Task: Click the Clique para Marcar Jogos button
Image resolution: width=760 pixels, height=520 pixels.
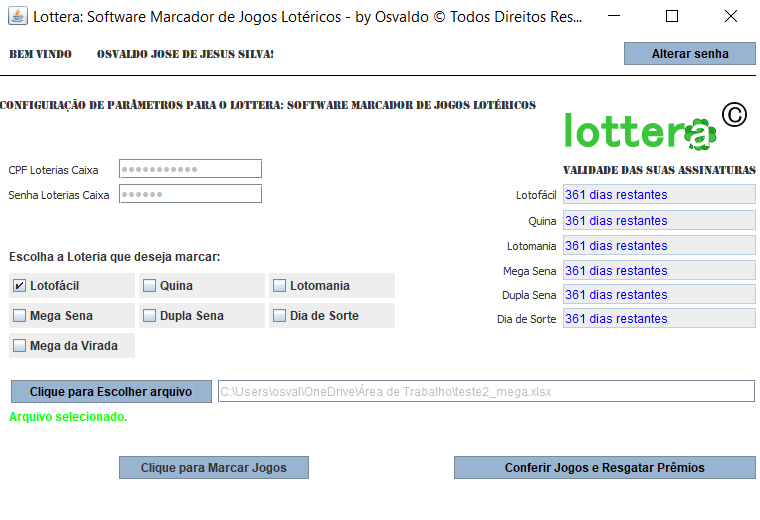Action: click(214, 468)
